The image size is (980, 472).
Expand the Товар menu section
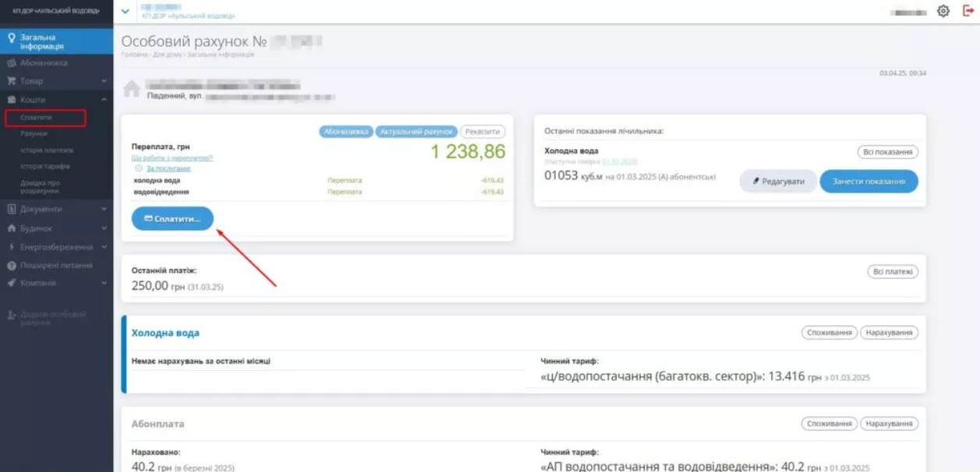coord(56,81)
